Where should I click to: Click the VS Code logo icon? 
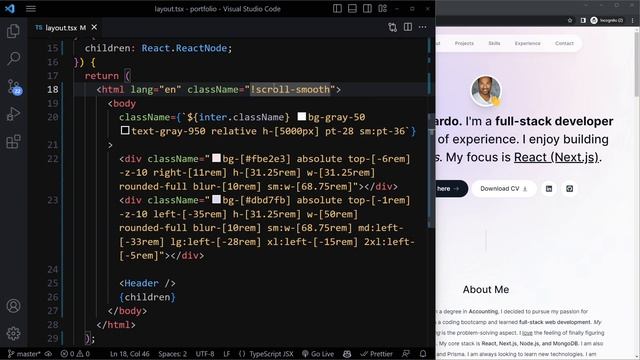[x=9, y=9]
